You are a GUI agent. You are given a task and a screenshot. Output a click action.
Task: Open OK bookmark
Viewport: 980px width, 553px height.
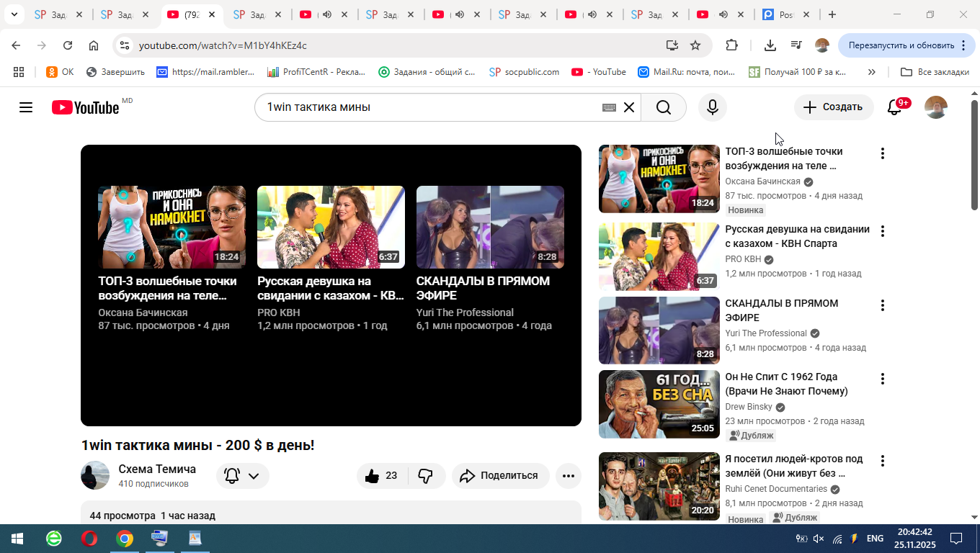point(60,72)
